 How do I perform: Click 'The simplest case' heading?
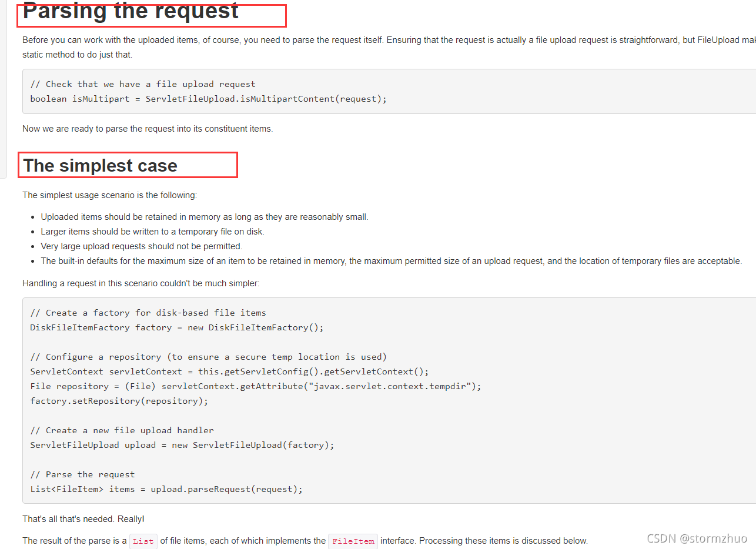click(100, 165)
